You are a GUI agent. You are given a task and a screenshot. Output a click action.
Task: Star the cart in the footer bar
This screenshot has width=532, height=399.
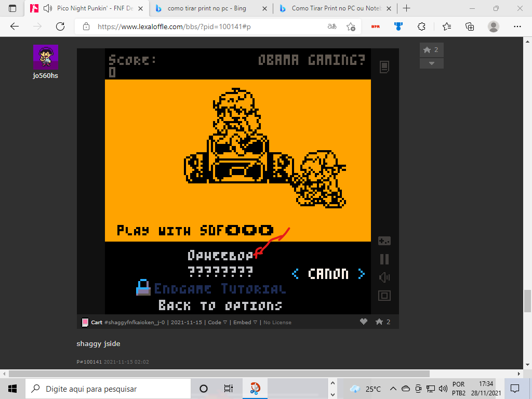pos(379,322)
